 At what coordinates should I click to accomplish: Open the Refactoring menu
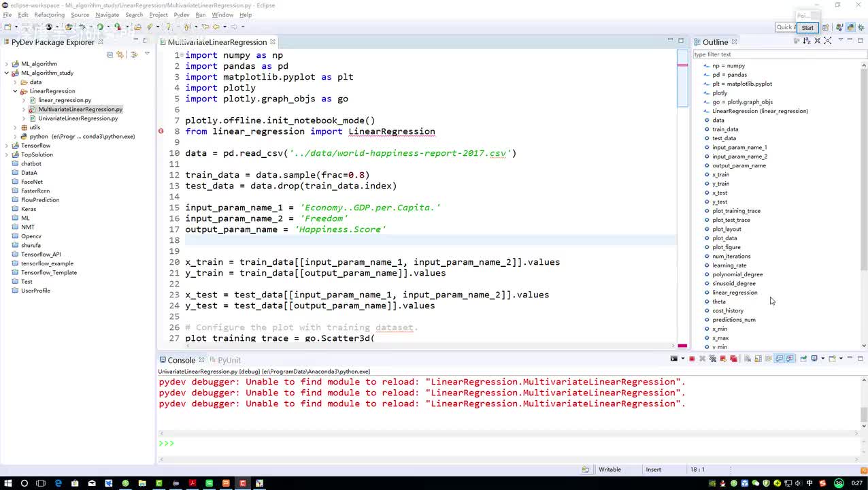49,14
